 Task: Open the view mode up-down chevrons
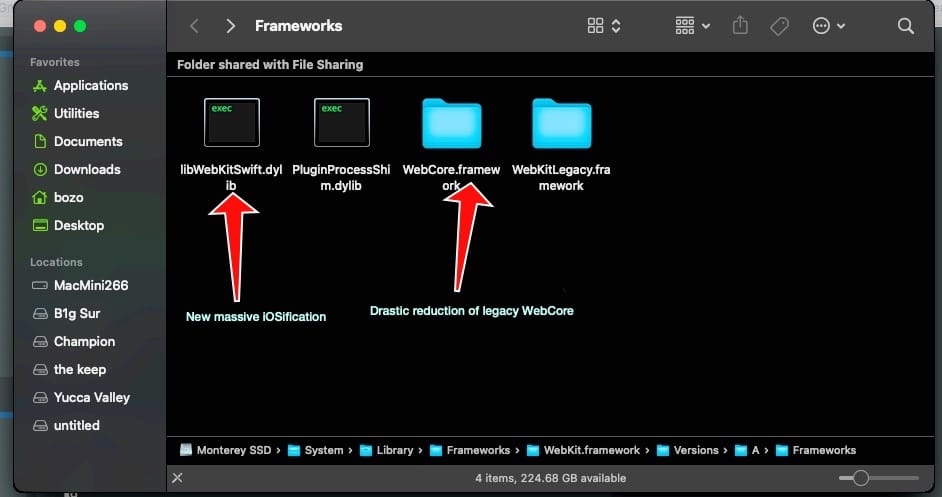coord(616,26)
